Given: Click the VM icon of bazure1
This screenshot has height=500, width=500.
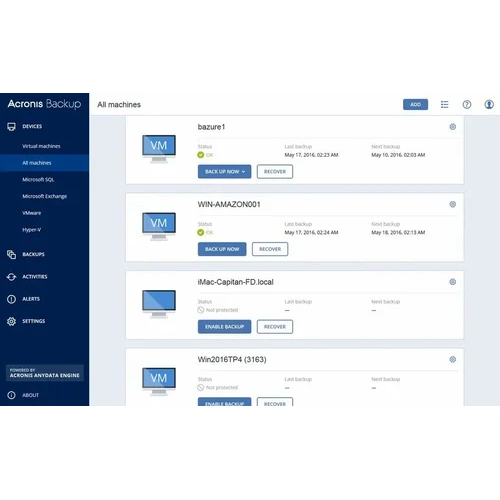Looking at the screenshot, I should coord(159,149).
